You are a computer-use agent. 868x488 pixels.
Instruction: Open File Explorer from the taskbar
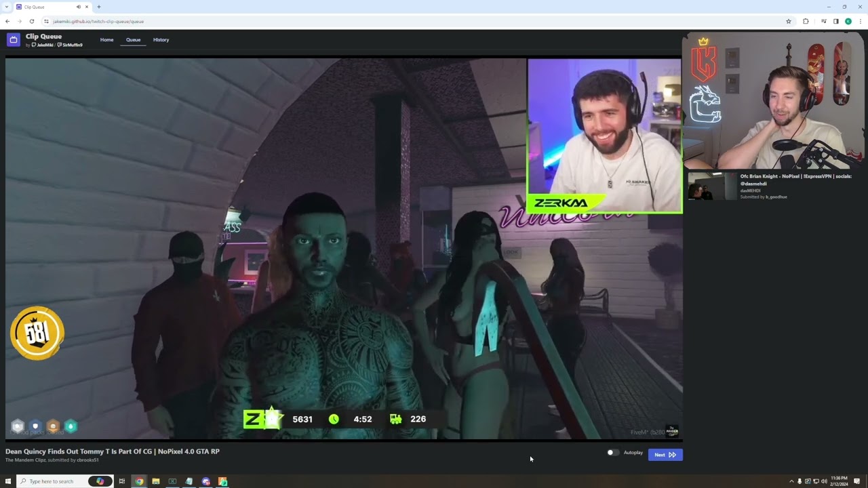(156, 481)
